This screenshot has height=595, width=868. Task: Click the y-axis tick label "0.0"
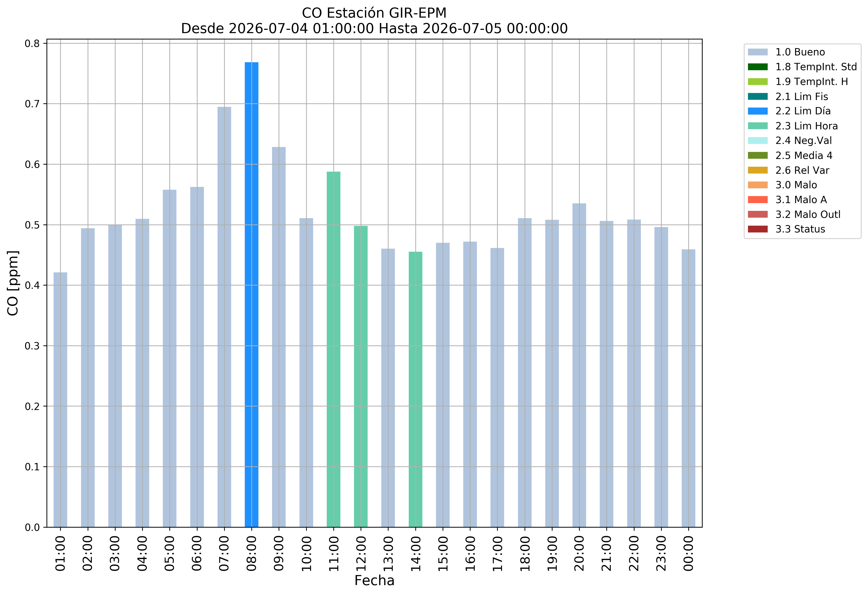point(32,527)
